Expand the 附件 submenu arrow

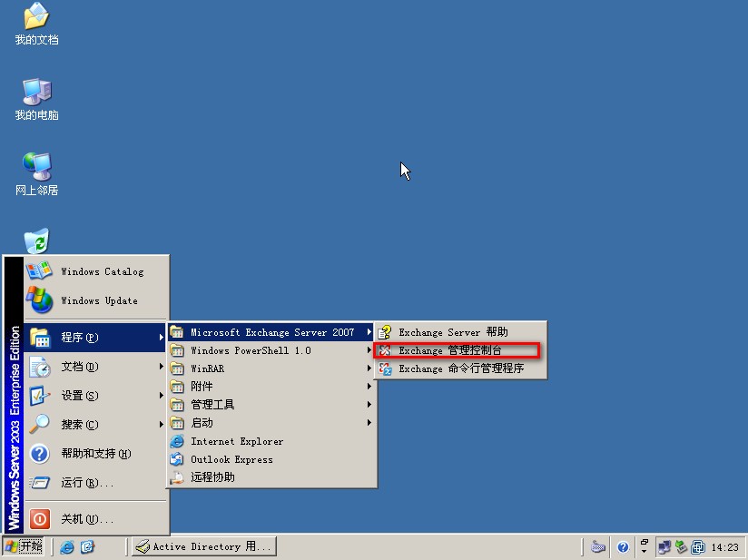point(369,387)
